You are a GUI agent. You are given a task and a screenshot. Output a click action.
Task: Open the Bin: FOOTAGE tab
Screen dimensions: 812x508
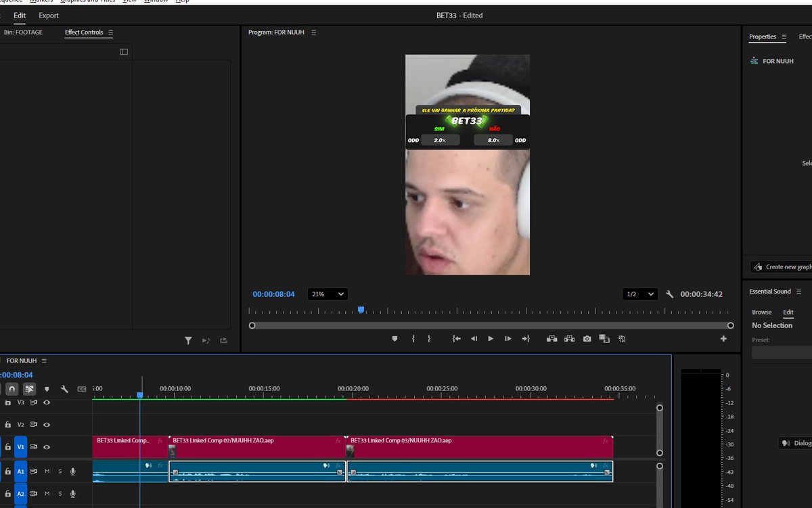tap(22, 32)
